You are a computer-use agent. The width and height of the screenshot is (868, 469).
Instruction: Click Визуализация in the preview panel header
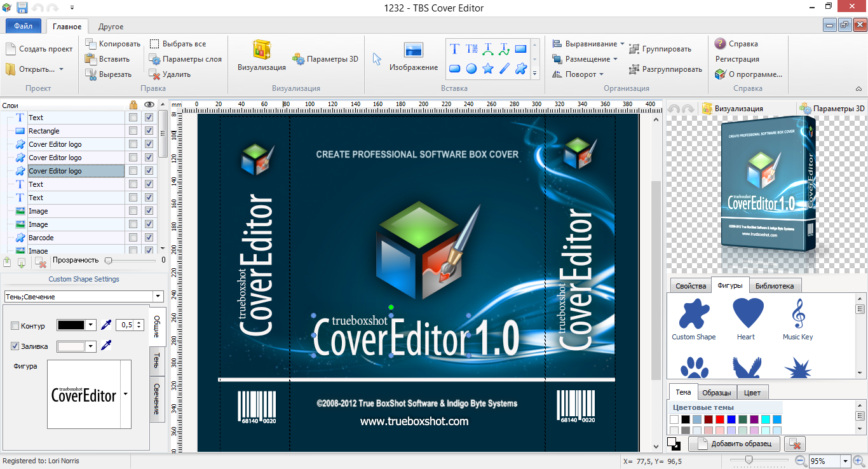coord(732,109)
